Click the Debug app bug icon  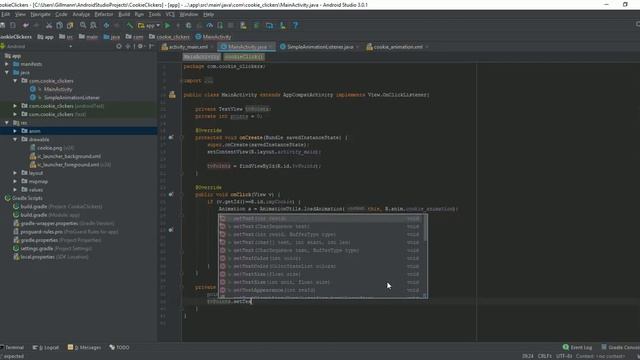point(189,25)
